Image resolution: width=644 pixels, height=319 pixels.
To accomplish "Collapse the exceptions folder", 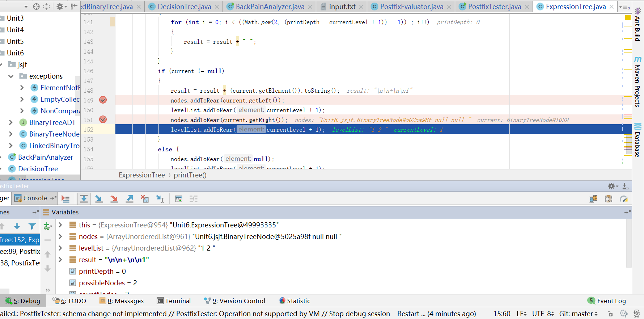I will click(x=11, y=76).
